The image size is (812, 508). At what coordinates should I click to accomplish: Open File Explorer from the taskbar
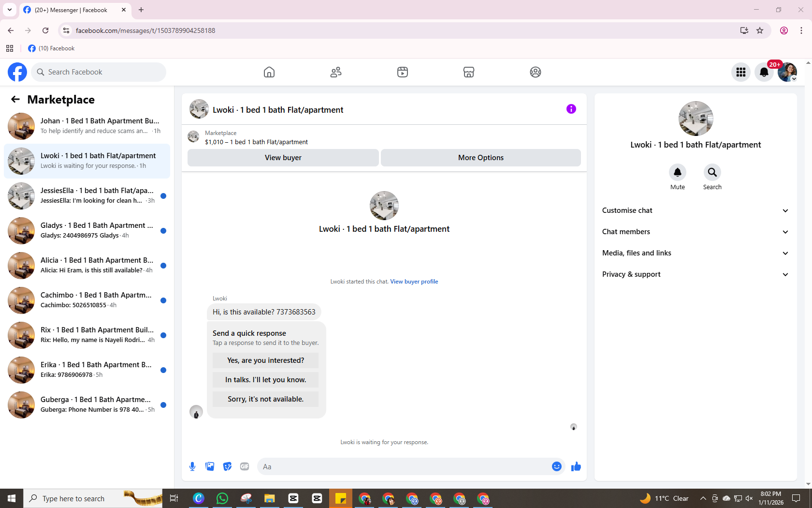[x=270, y=498]
